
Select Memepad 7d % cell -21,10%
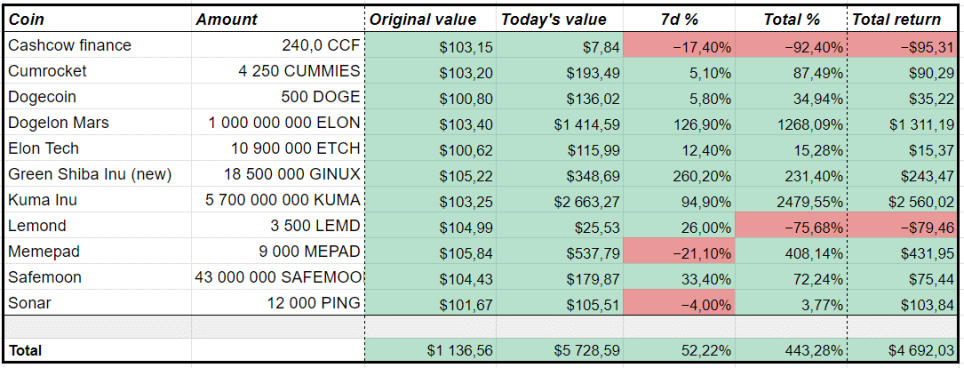(x=679, y=252)
